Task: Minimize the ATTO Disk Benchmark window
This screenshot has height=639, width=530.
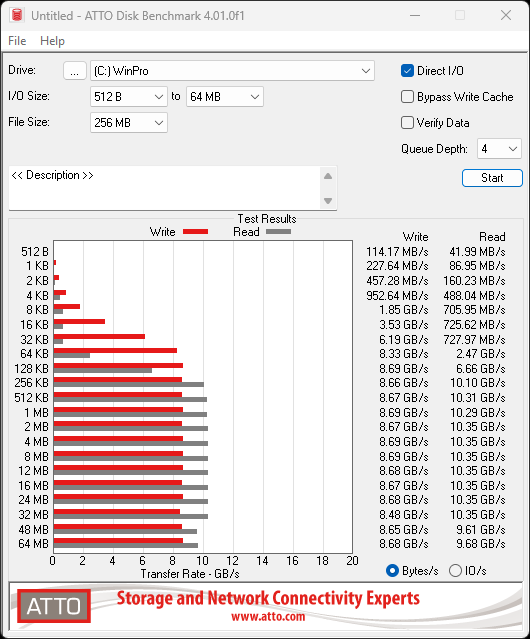Action: click(415, 15)
